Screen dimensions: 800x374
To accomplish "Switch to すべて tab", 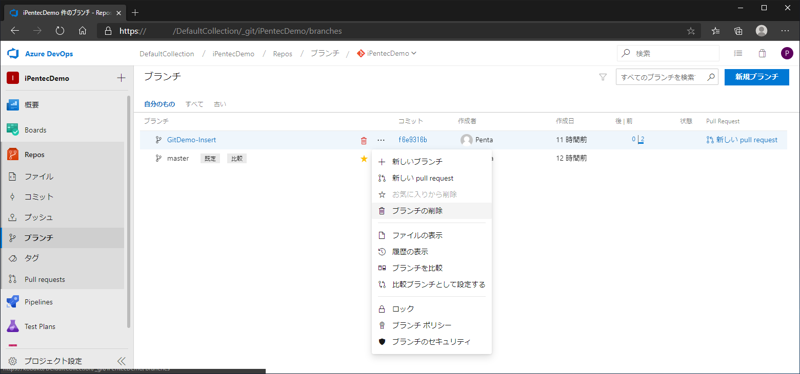I will click(x=194, y=104).
